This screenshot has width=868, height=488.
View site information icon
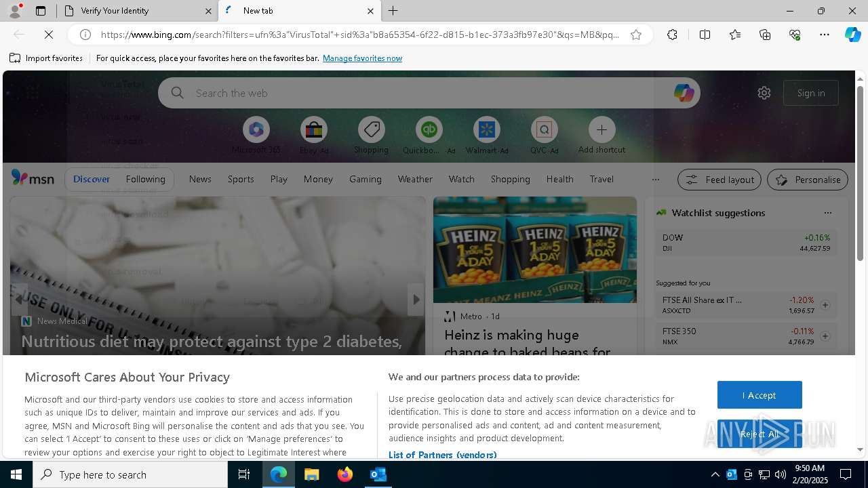coord(85,35)
